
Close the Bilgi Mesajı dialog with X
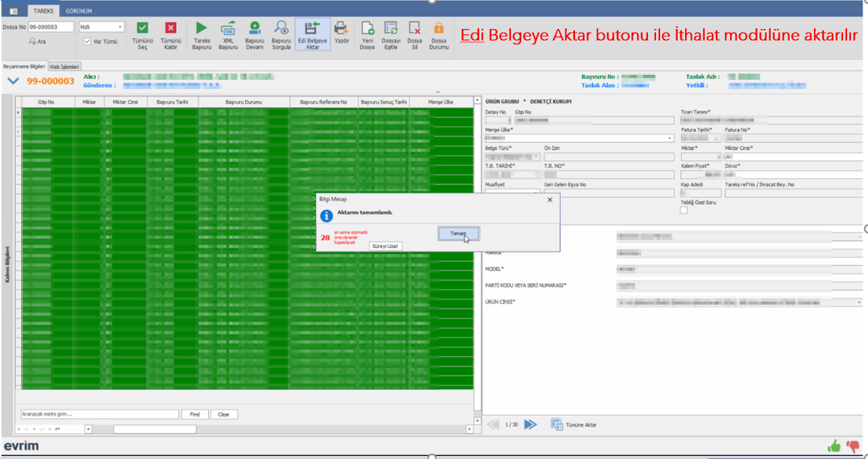tap(549, 200)
